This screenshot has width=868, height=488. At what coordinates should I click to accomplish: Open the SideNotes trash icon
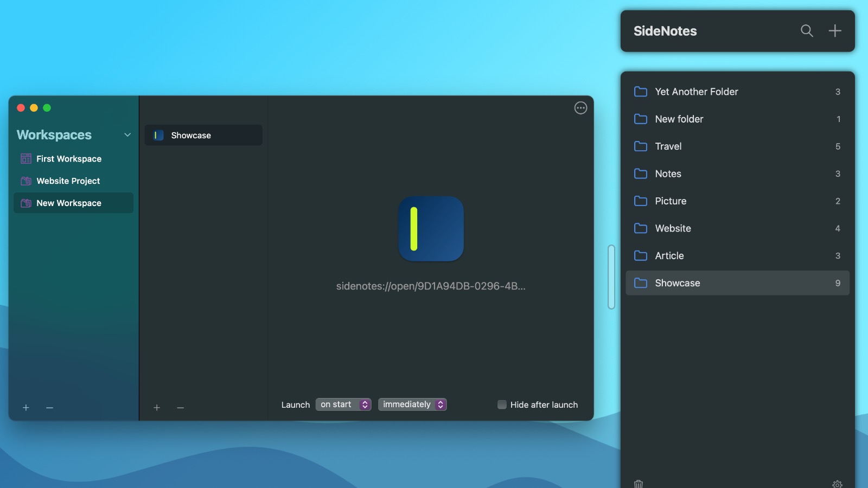pos(639,484)
